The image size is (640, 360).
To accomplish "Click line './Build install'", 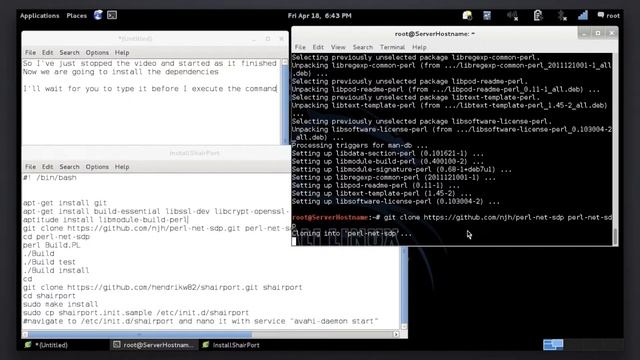I will click(x=56, y=270).
